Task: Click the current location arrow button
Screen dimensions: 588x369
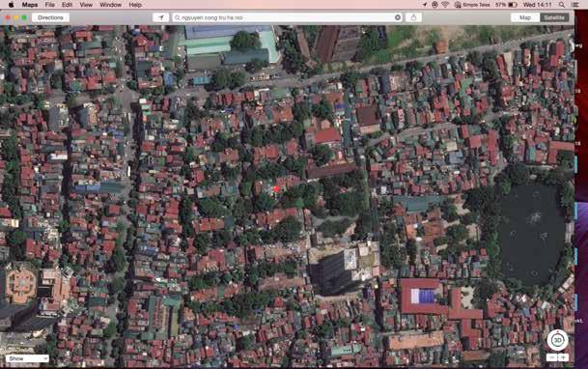Action: (x=160, y=17)
